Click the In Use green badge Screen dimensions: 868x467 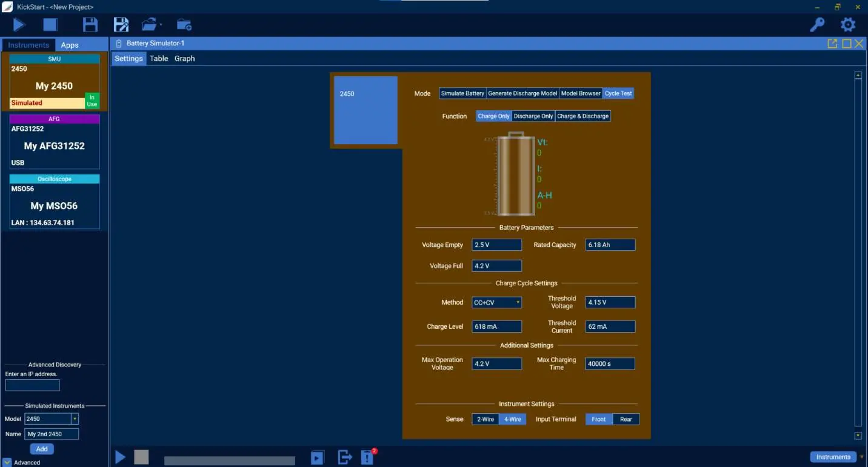(x=92, y=101)
